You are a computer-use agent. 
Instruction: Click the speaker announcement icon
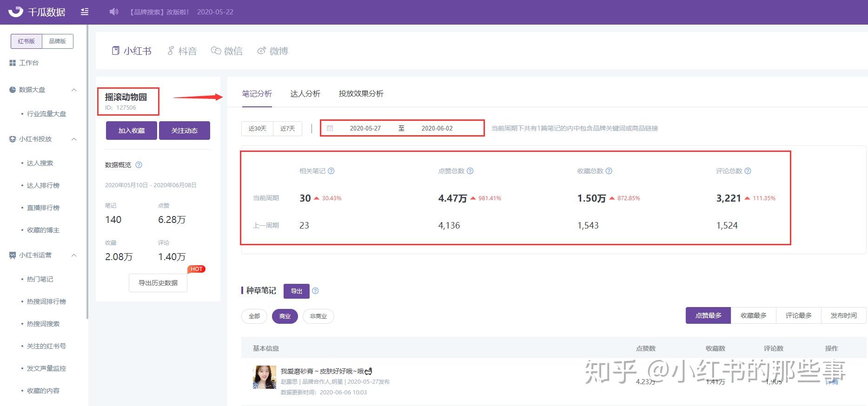point(114,12)
